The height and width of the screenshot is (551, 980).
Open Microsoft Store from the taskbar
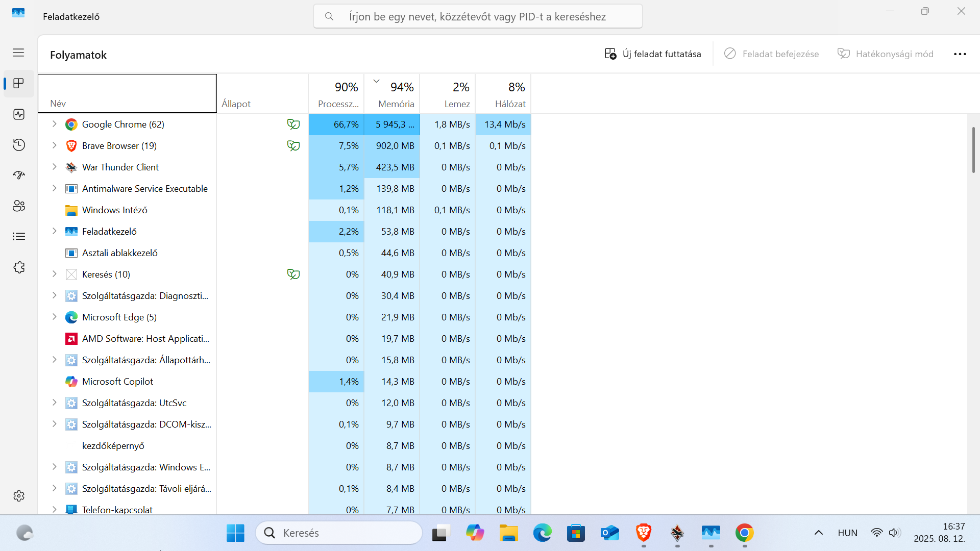click(576, 533)
